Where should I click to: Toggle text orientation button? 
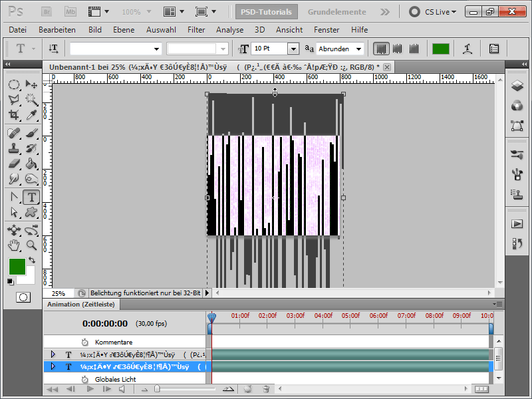(54, 49)
